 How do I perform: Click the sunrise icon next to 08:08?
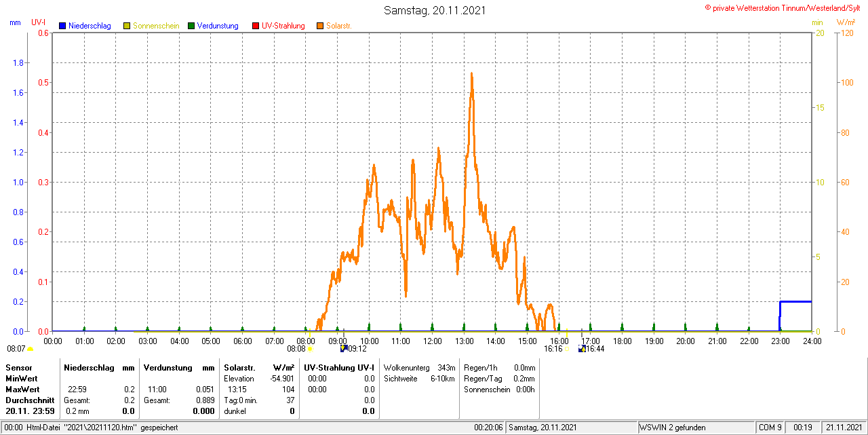[310, 349]
